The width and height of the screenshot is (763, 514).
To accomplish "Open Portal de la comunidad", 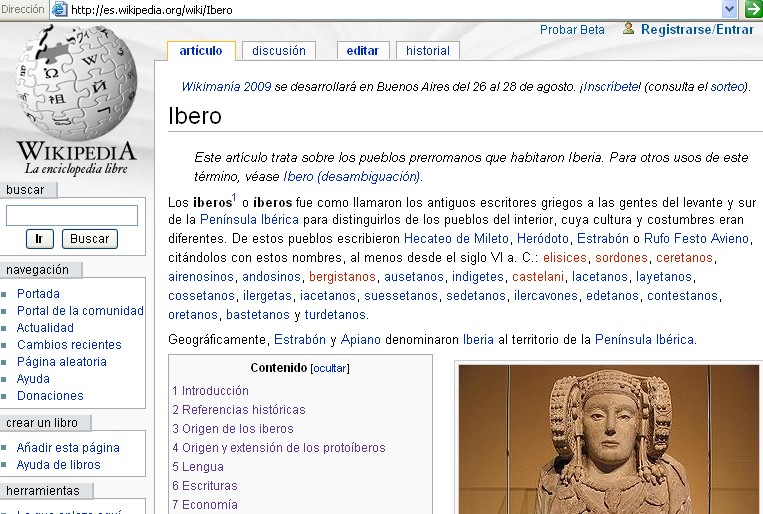I will [80, 311].
